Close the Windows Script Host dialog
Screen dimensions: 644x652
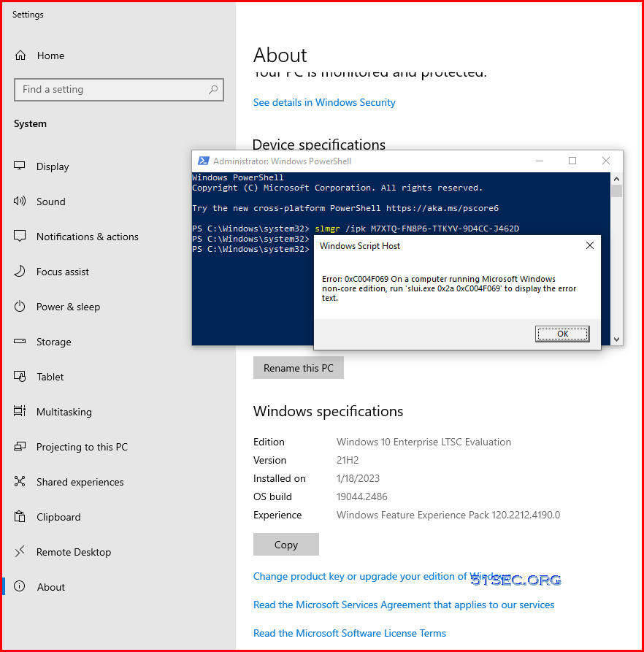[589, 246]
